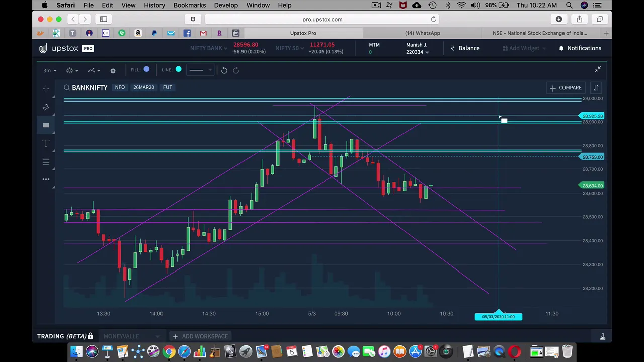Open the 3m timeframe dropdown
644x362 pixels.
50,70
